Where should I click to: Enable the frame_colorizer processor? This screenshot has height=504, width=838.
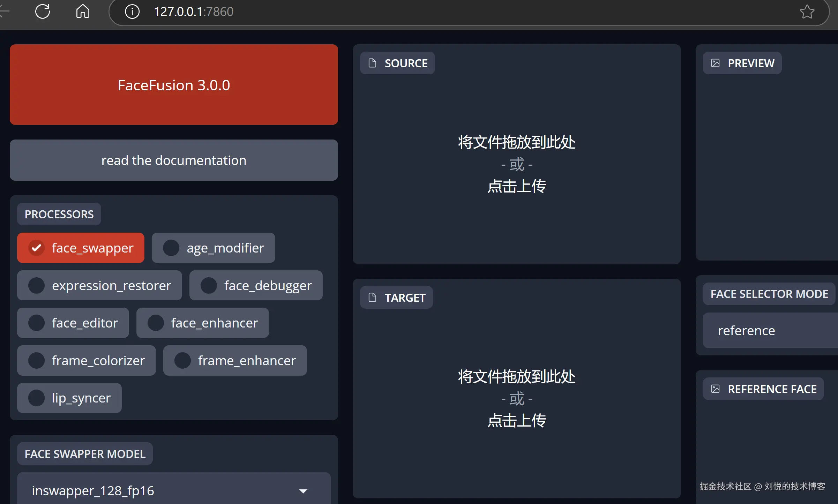click(x=37, y=361)
